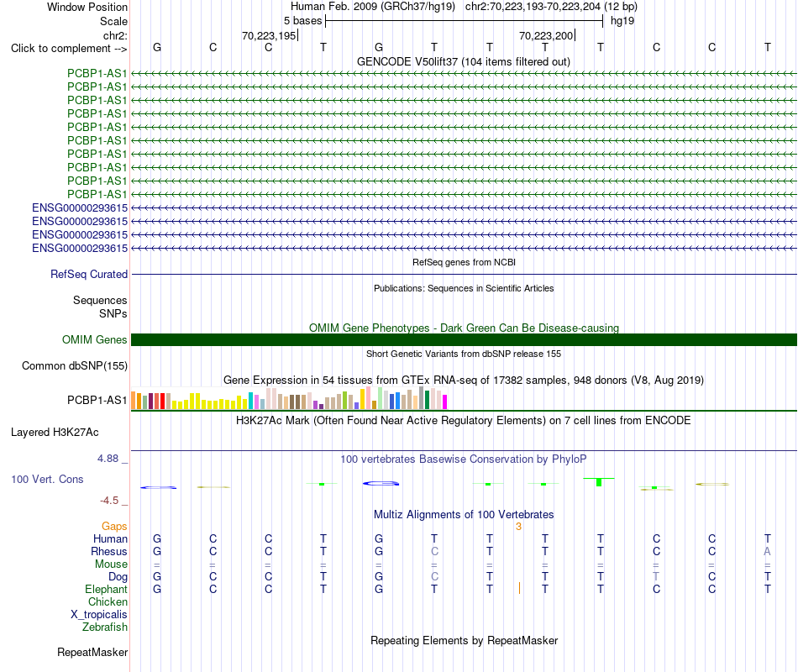Click the orange insertion bar in Elephant row
This screenshot has height=672, width=798.
pyautogui.click(x=519, y=589)
